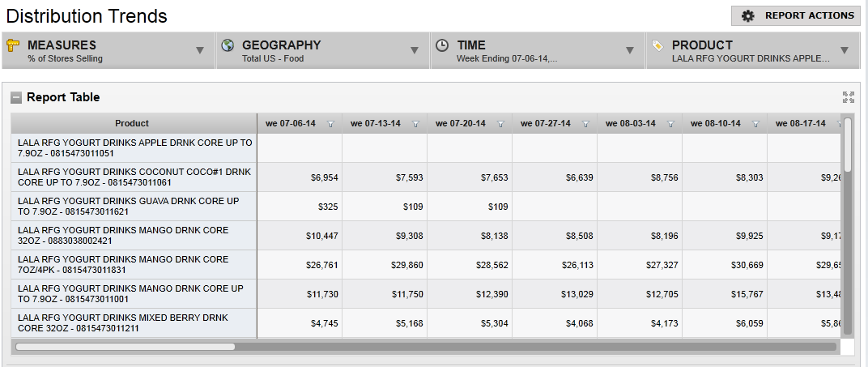This screenshot has width=868, height=367.
Task: Expand report table to full screen
Action: pyautogui.click(x=848, y=98)
